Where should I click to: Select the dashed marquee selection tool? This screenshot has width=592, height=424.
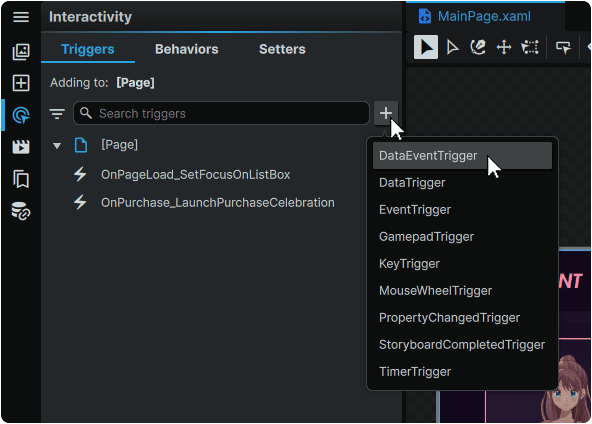tap(530, 47)
